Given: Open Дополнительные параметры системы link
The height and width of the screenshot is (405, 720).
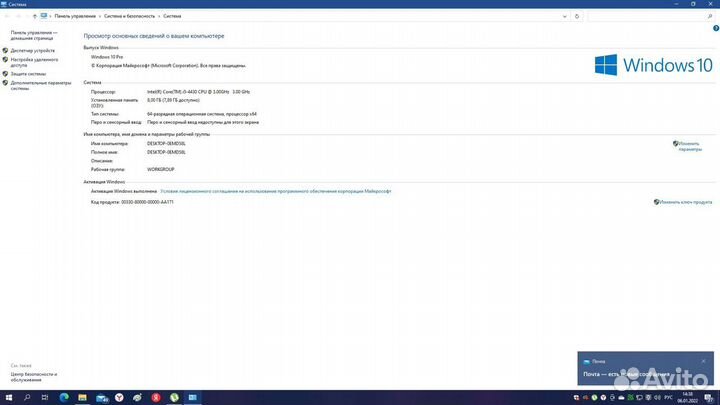Looking at the screenshot, I should coord(41,85).
